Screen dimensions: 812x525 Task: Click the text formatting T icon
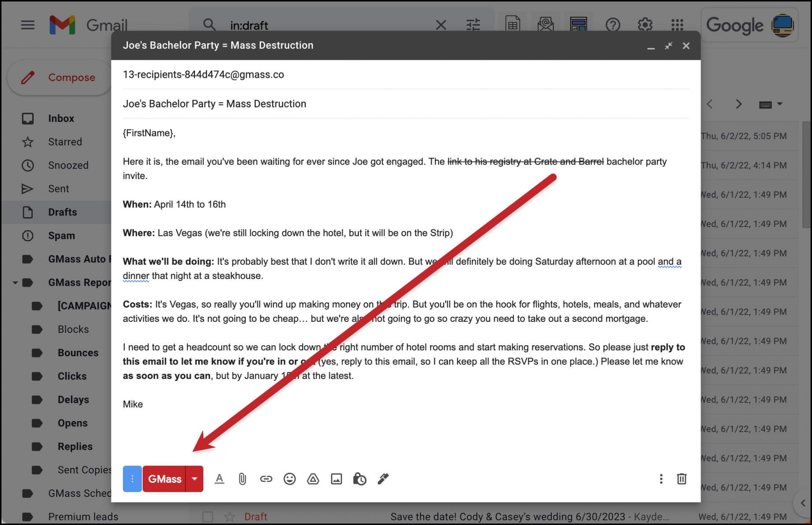218,479
